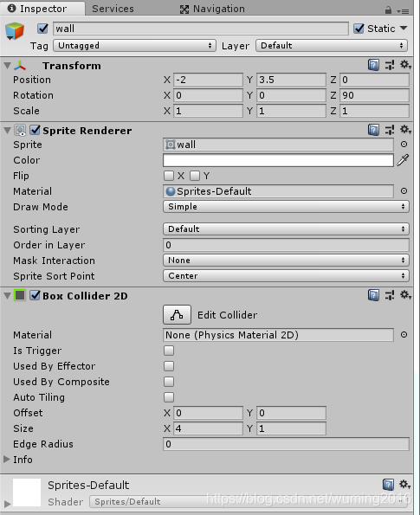Click the Sprite Renderer component icon

20,131
